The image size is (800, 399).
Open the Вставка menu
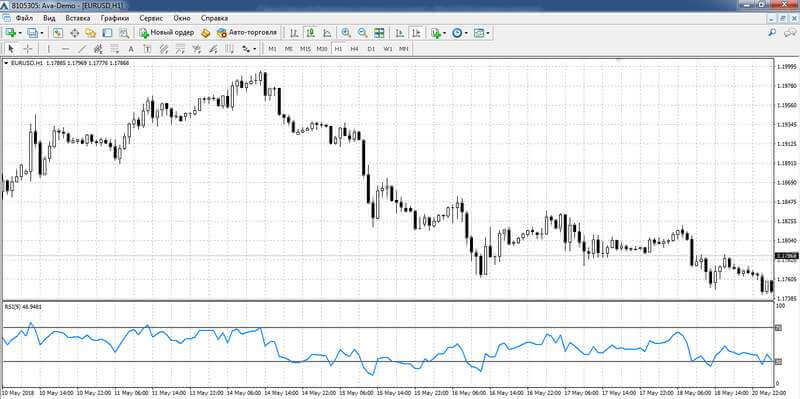[78, 18]
